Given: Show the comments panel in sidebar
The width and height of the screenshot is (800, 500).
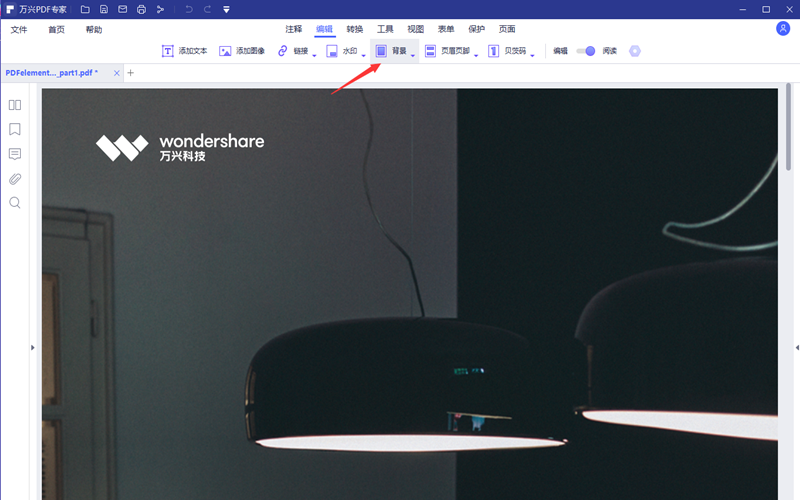Looking at the screenshot, I should coord(15,154).
